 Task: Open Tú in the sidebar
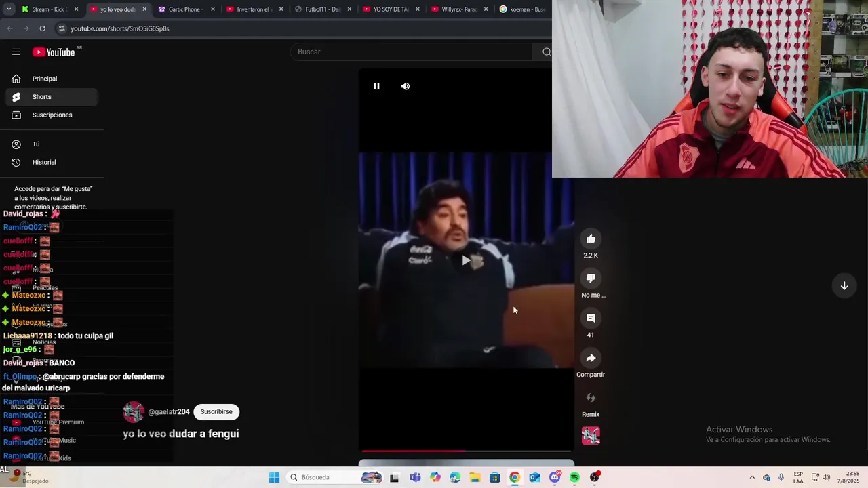click(52, 144)
